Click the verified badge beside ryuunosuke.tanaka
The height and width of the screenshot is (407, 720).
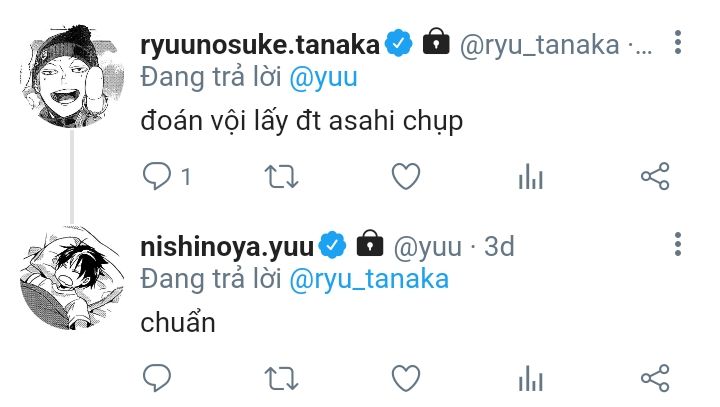tap(399, 43)
